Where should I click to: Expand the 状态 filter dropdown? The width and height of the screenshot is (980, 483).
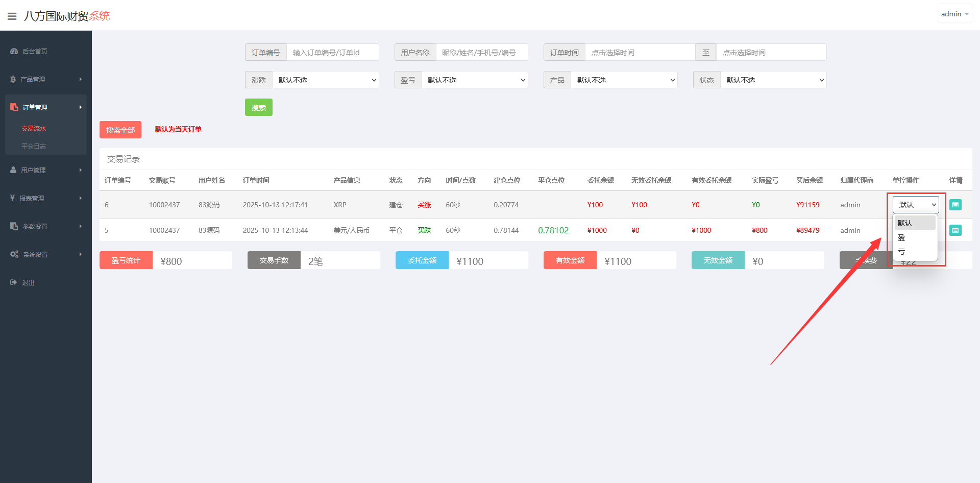(x=773, y=80)
